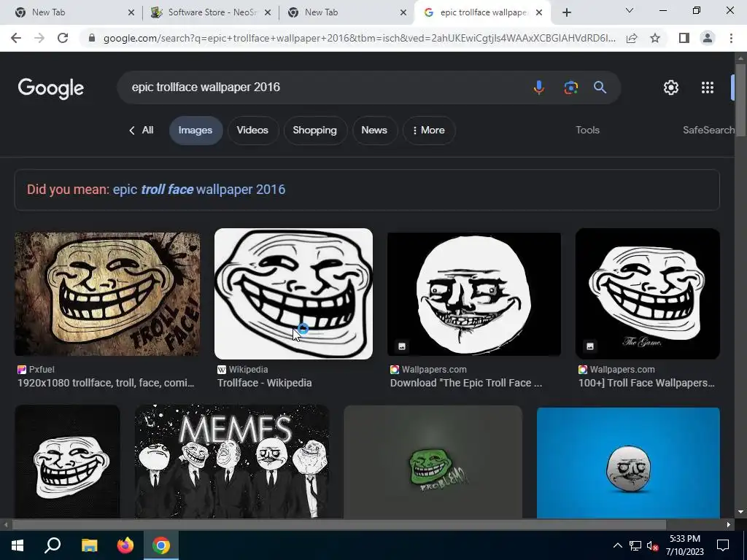Open 'The Game' troll face thumbnail
This screenshot has width=747, height=560.
(x=648, y=294)
